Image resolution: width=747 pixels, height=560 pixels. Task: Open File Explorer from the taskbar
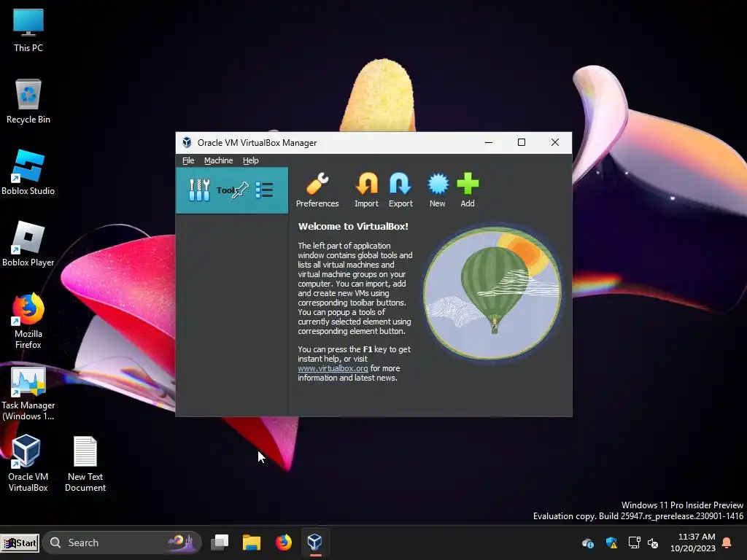pos(252,542)
